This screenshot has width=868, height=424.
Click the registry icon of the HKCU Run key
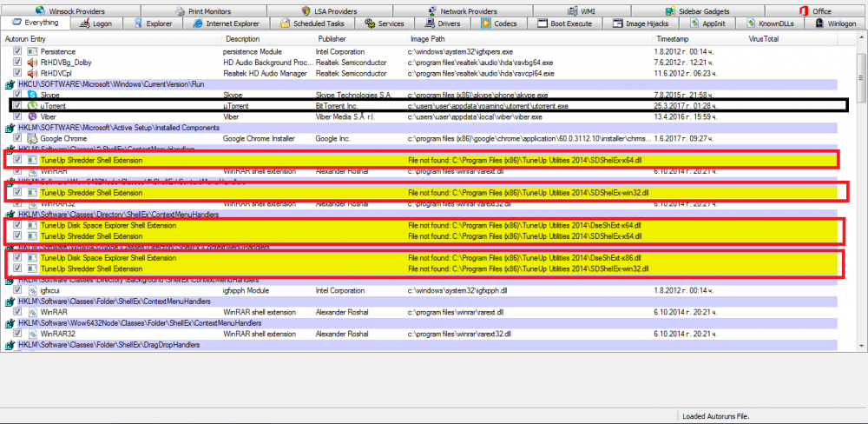(10, 84)
